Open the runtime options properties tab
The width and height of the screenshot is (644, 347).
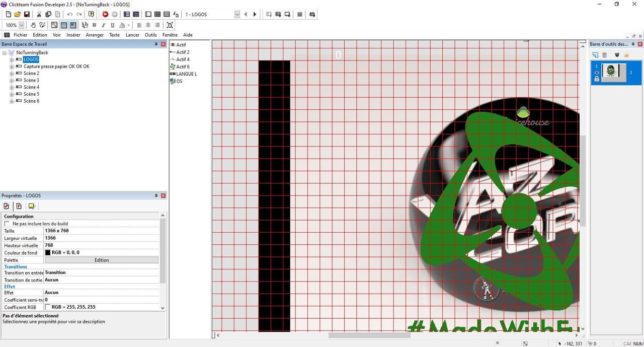point(19,206)
